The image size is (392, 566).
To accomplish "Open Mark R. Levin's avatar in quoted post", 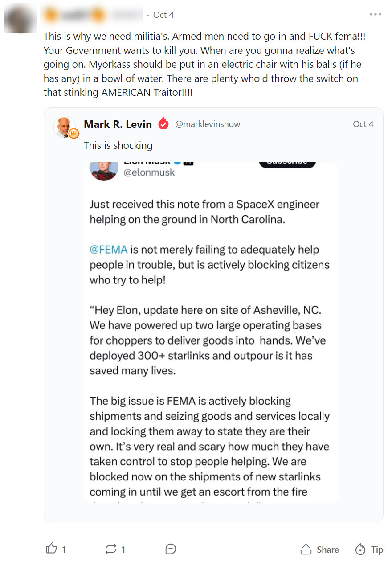I will pos(65,127).
